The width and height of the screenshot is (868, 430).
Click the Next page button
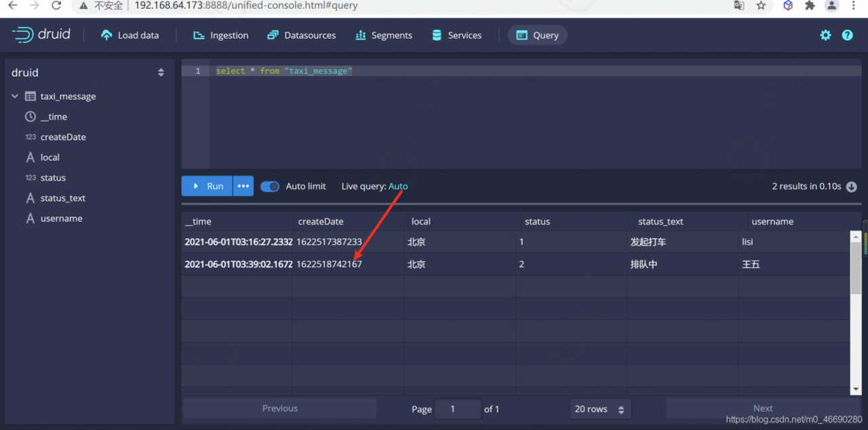click(x=763, y=408)
